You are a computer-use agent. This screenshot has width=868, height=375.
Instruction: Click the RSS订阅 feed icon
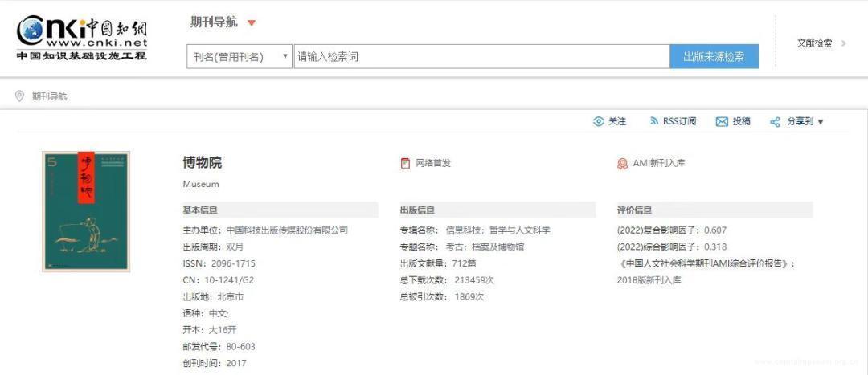(654, 121)
